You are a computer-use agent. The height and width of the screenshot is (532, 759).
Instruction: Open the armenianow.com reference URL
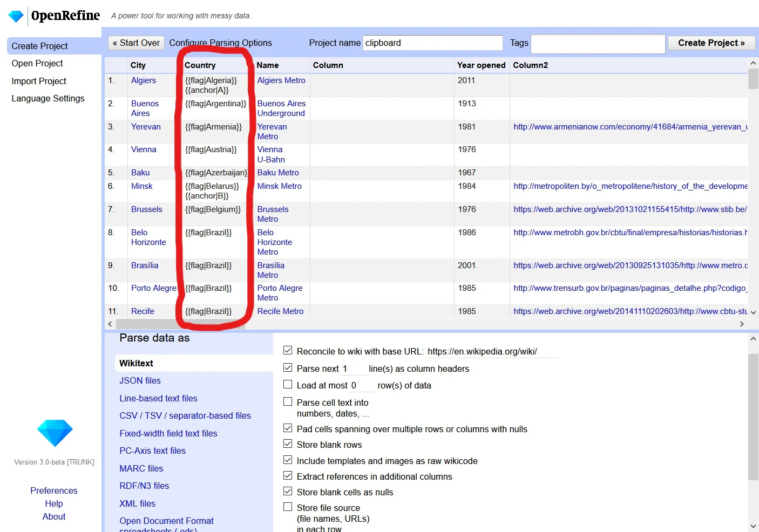pos(631,127)
